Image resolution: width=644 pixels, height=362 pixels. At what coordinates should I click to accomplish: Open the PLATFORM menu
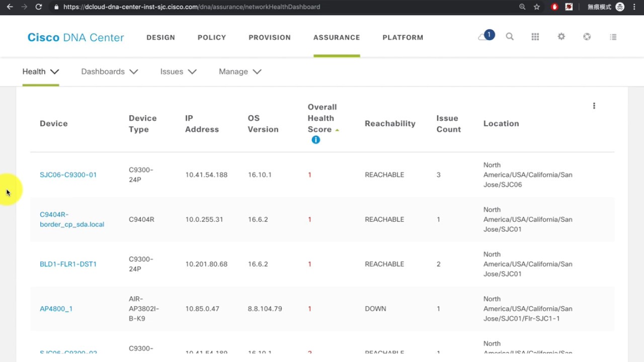[403, 37]
